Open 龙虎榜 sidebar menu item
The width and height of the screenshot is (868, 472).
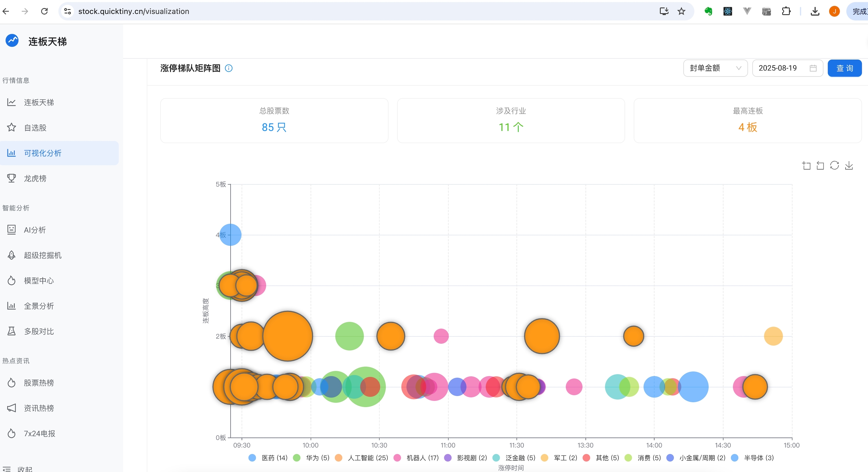(59, 178)
